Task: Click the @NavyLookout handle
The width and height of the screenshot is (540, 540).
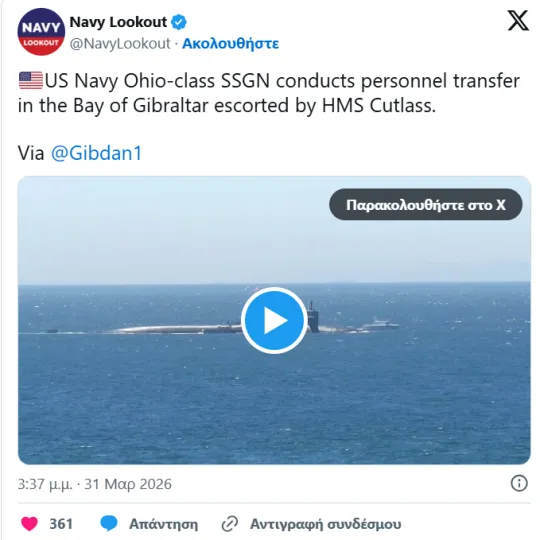Action: [x=120, y=44]
